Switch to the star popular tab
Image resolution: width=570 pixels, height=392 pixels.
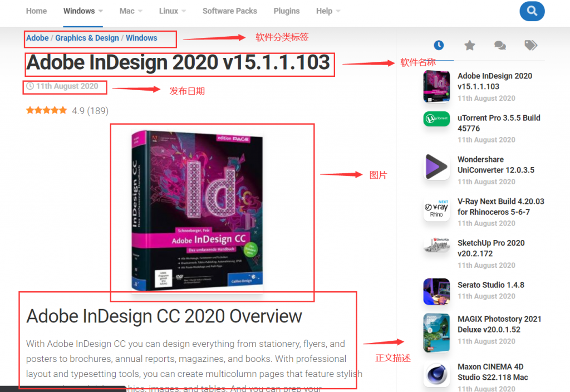tap(470, 46)
